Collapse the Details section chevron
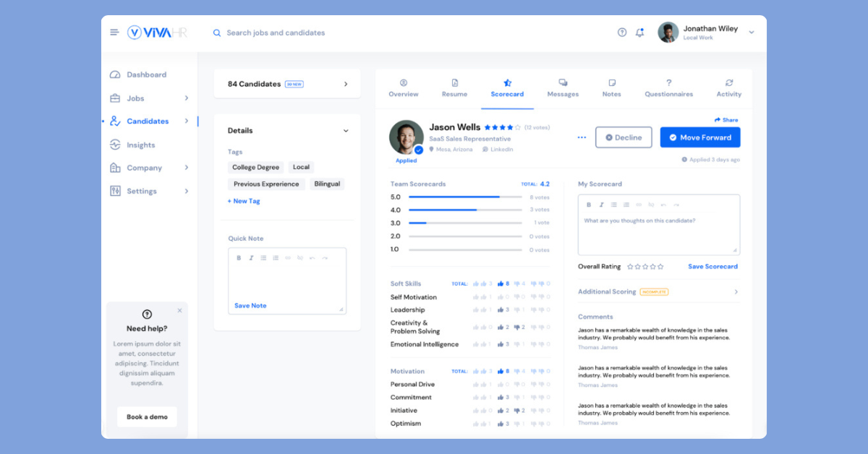 [x=346, y=131]
